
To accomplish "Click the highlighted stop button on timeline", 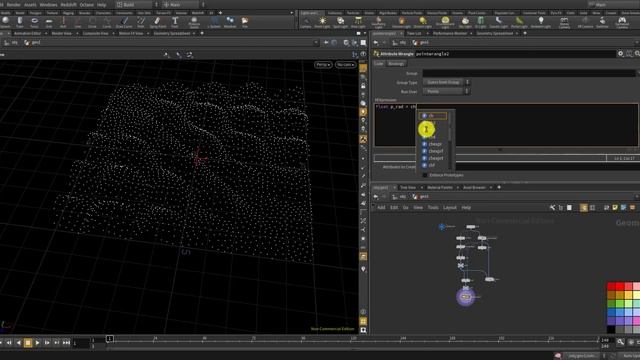I will [28, 343].
